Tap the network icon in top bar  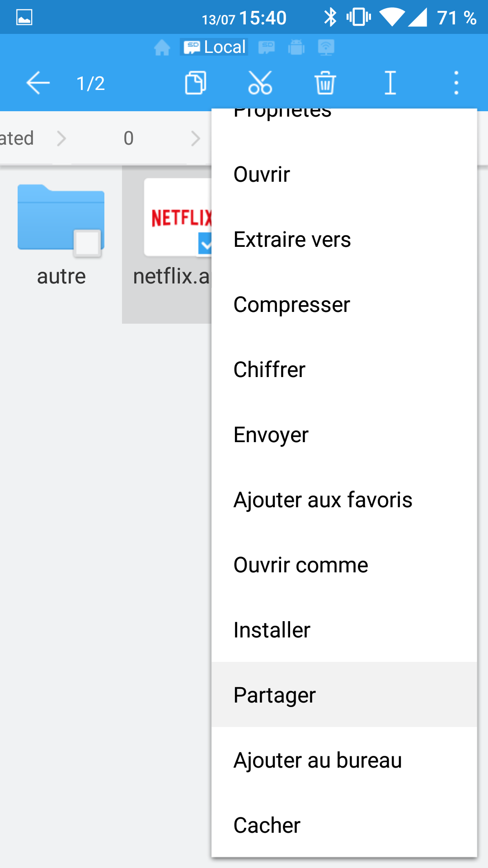click(326, 47)
